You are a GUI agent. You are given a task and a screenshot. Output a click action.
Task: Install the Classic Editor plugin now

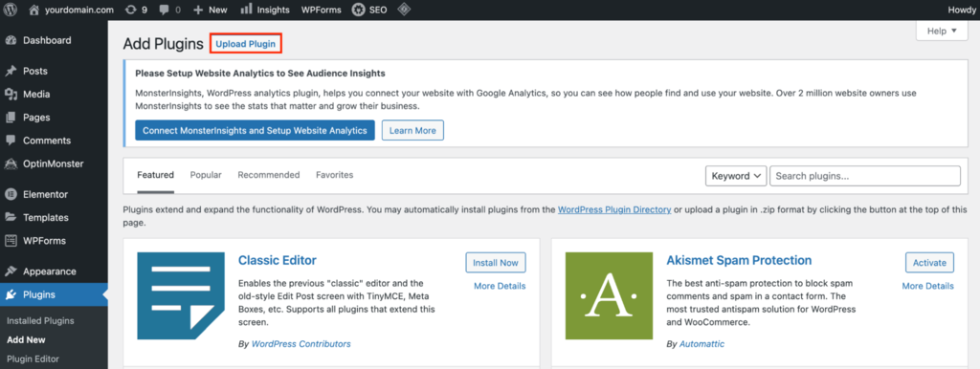(x=496, y=263)
